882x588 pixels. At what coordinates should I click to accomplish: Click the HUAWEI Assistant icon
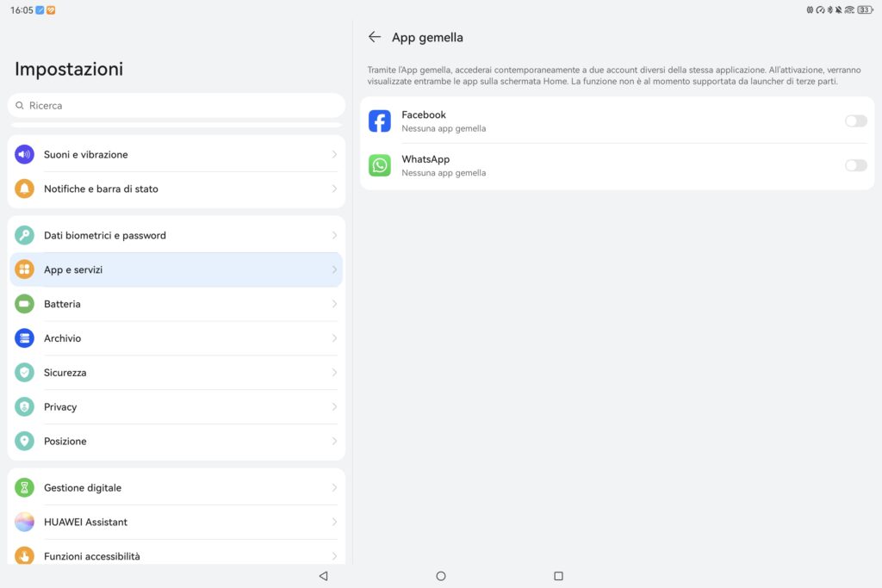pyautogui.click(x=24, y=522)
